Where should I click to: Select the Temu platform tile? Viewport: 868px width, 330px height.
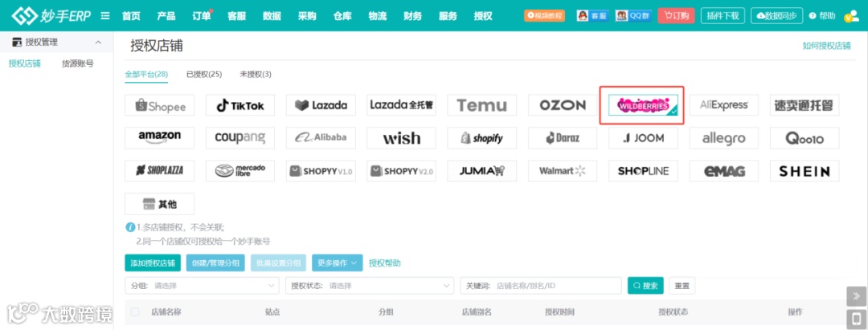point(482,105)
